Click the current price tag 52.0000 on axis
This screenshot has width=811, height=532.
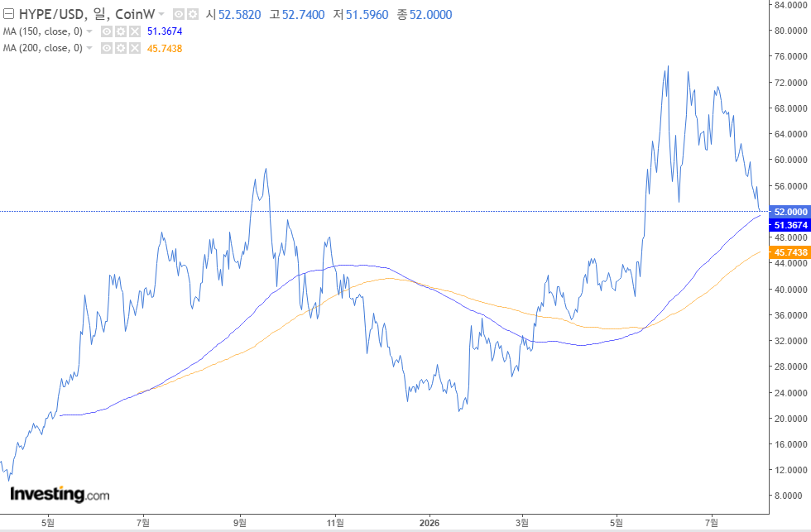point(789,212)
